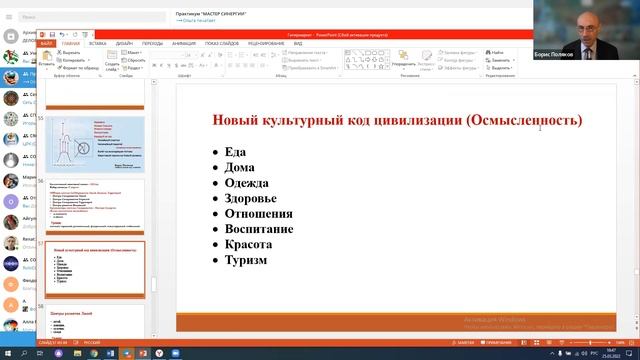Start slideshow from status bar icon
This screenshot has height=360, width=640.
pyautogui.click(x=562, y=343)
